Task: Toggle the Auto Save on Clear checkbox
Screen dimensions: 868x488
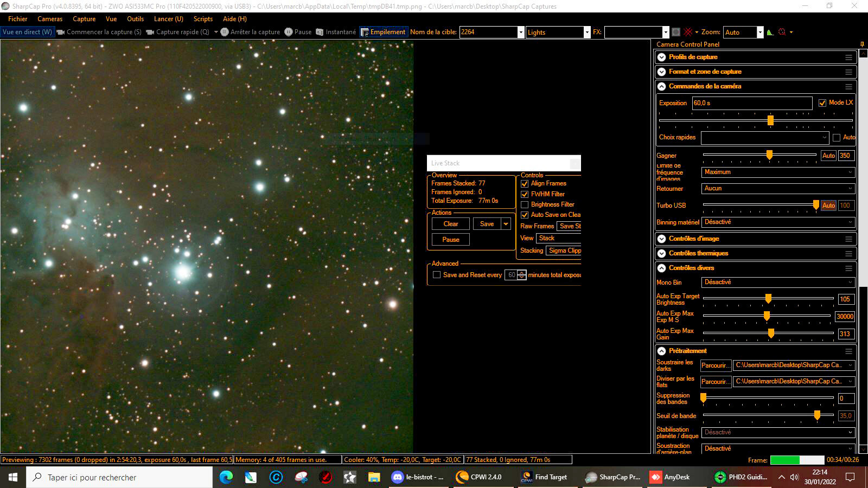Action: pos(525,215)
